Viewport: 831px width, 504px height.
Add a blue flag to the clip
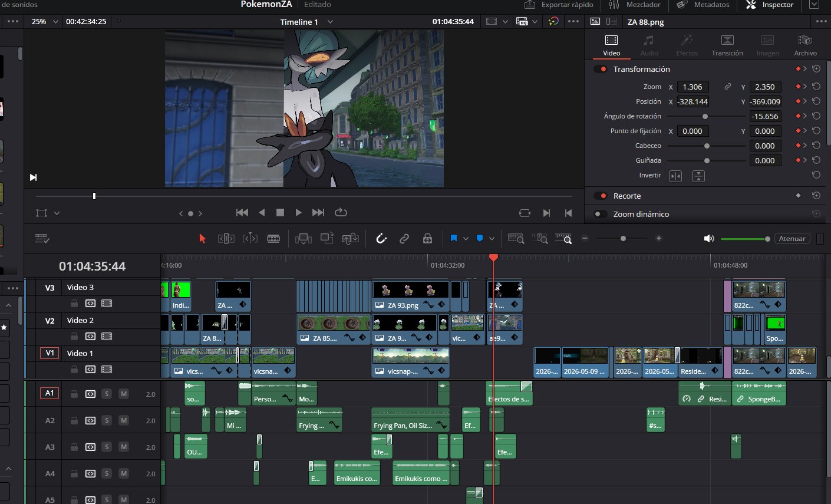(x=454, y=238)
